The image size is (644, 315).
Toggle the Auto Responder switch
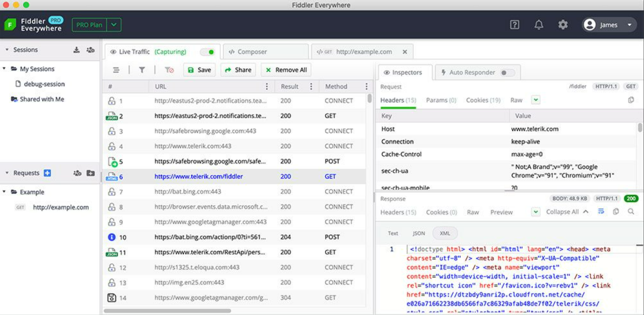[x=508, y=73]
